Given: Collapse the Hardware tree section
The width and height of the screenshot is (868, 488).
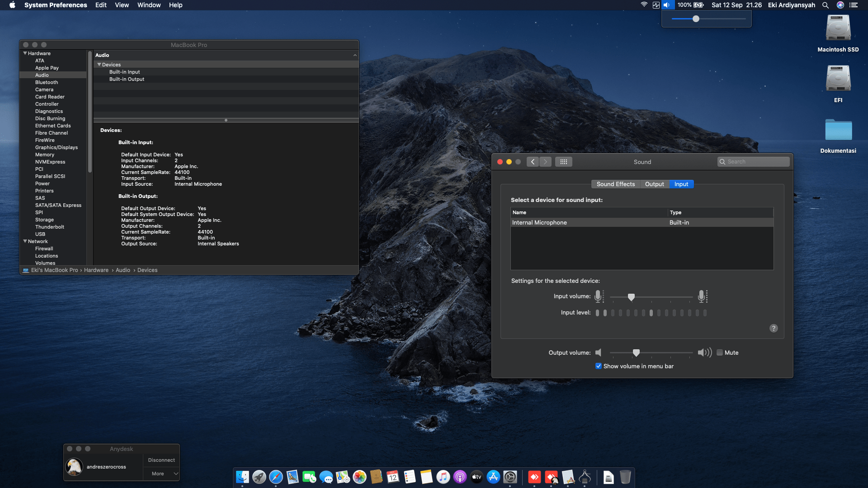Looking at the screenshot, I should [x=25, y=53].
